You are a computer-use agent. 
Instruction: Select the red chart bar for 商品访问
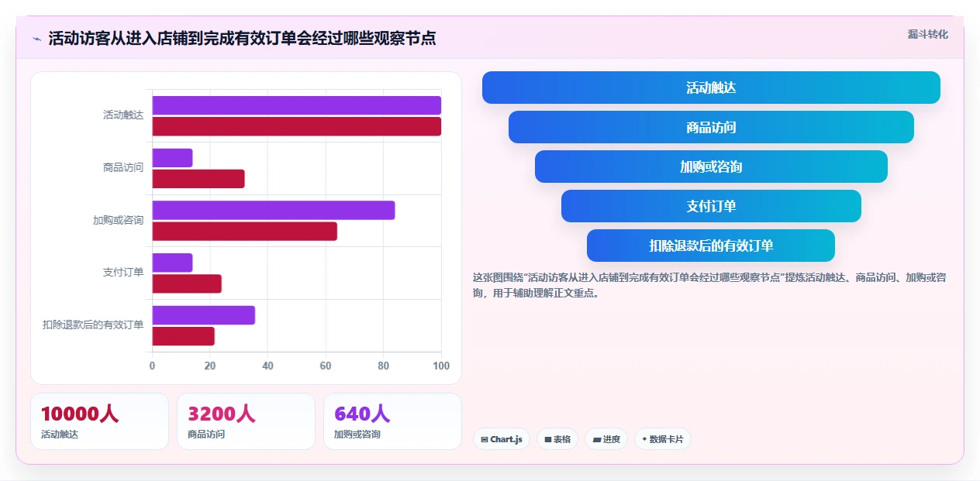(198, 179)
